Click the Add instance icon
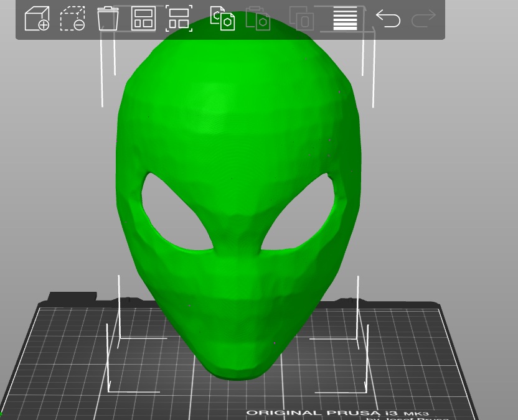 [301, 19]
